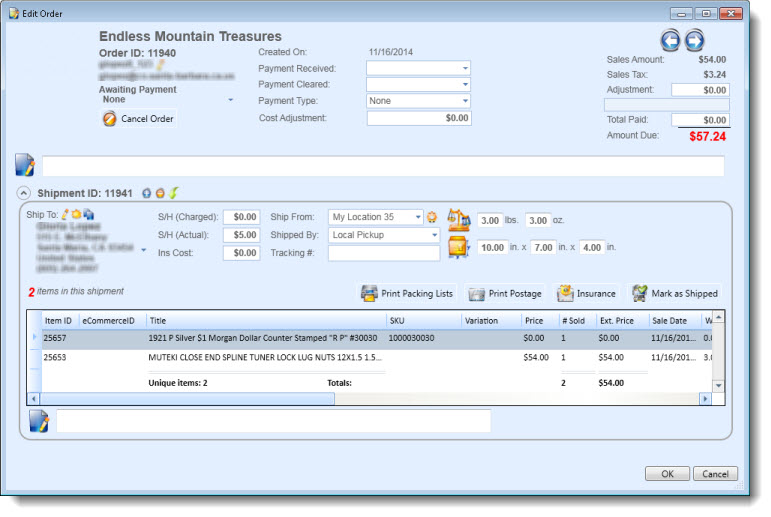This screenshot has width=771, height=517.
Task: Open the Payment Received date dropdown
Action: tap(465, 68)
